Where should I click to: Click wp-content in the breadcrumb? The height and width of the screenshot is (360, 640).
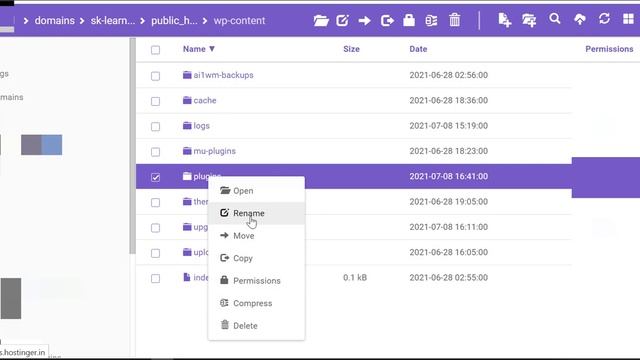point(239,20)
